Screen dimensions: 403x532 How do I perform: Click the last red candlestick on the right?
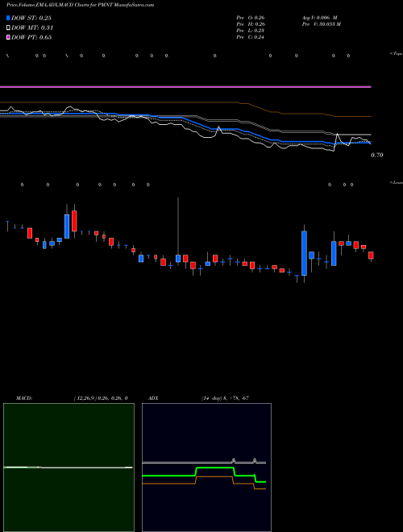tap(371, 256)
